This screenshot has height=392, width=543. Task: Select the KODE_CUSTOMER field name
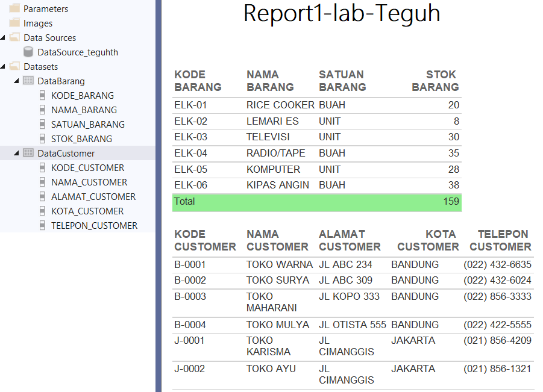tap(88, 168)
